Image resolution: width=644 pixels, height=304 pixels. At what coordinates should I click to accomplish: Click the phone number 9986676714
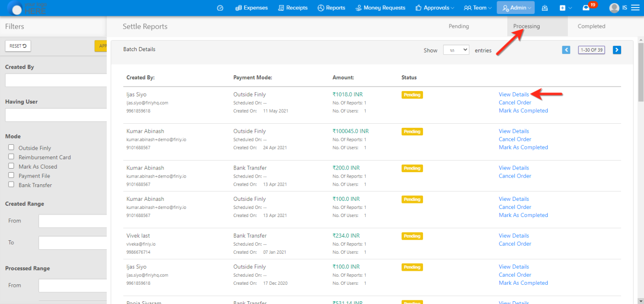click(x=138, y=252)
